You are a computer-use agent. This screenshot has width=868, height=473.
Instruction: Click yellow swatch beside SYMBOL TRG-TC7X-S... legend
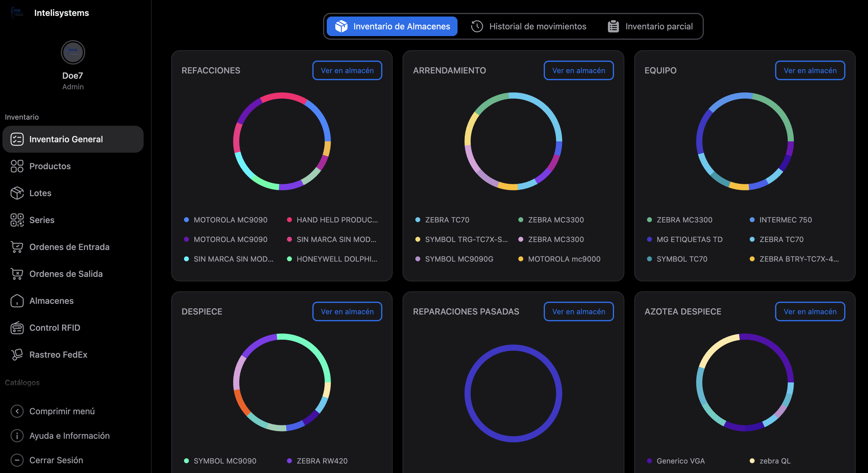[418, 239]
